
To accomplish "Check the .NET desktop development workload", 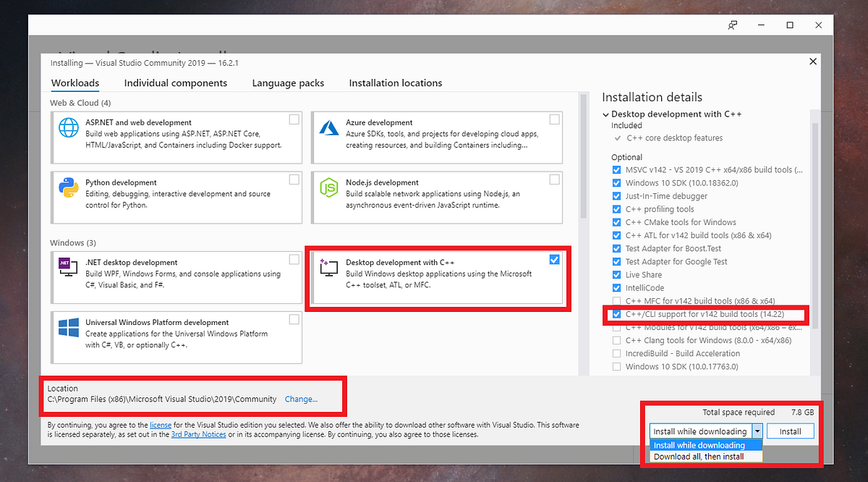I will pyautogui.click(x=294, y=259).
